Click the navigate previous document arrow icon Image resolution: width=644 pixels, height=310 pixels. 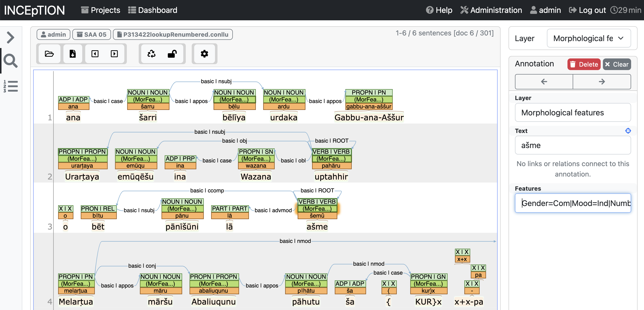[95, 54]
